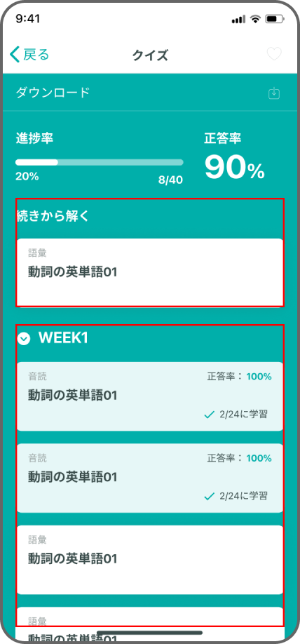Tap checkmark on first 2/24に学習 label

210,415
